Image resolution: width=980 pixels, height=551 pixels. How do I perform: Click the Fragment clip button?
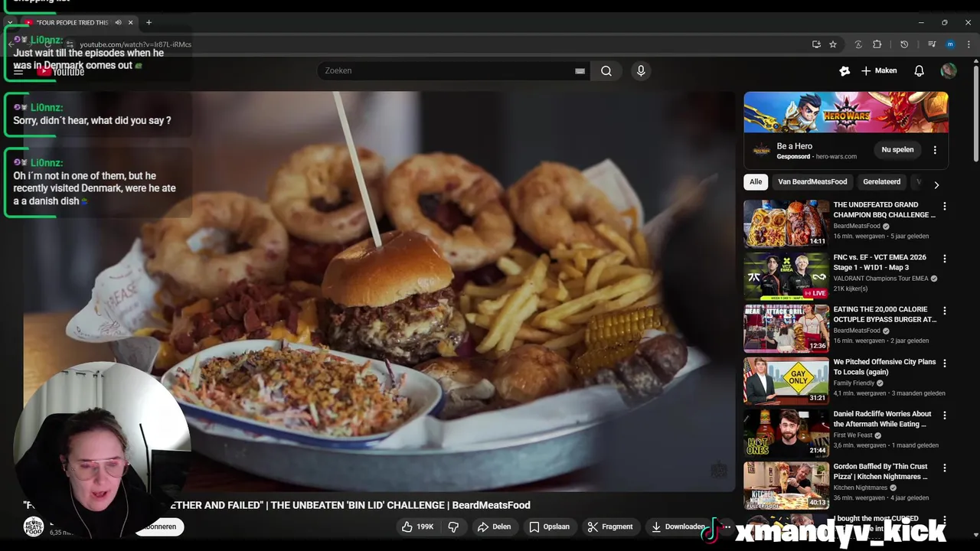609,527
